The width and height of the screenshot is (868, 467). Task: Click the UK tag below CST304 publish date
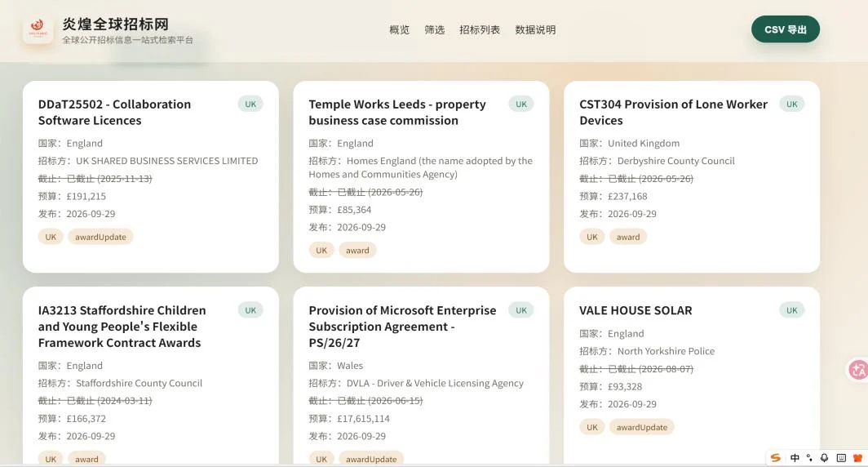[592, 237]
